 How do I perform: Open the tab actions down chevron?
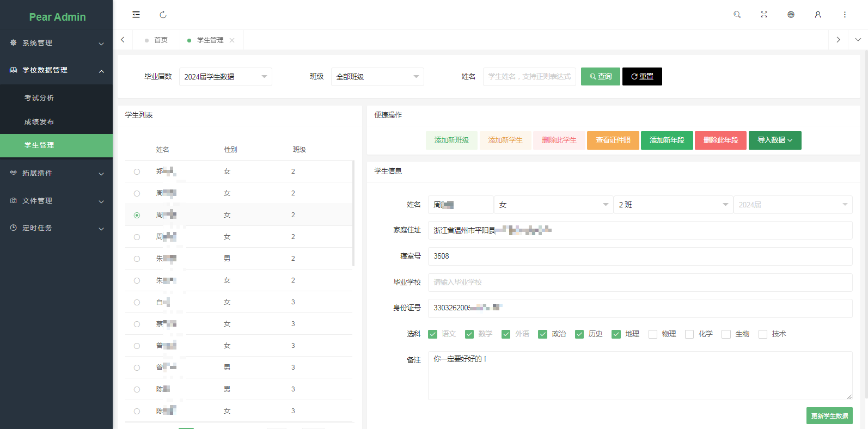858,40
